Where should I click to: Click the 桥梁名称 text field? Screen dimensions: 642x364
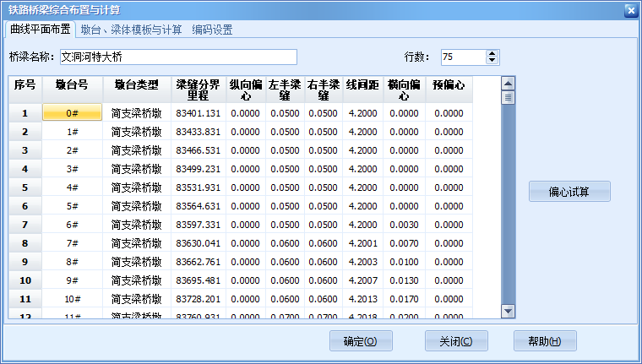(177, 57)
